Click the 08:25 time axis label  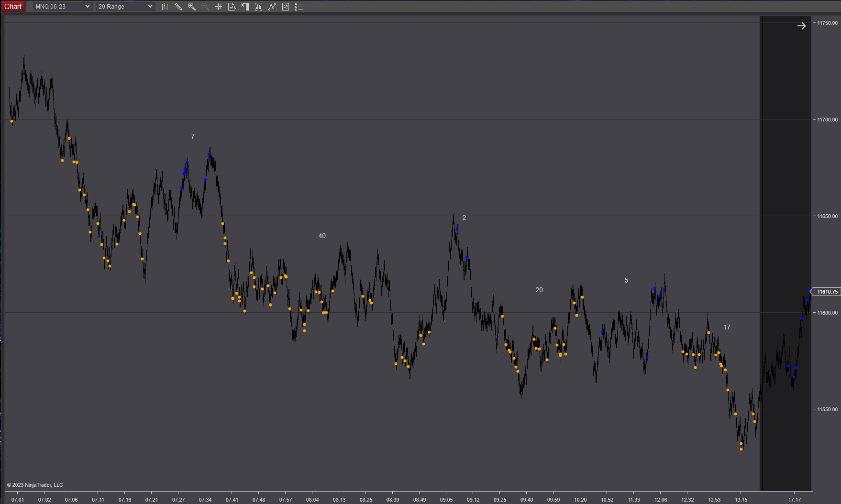click(366, 500)
